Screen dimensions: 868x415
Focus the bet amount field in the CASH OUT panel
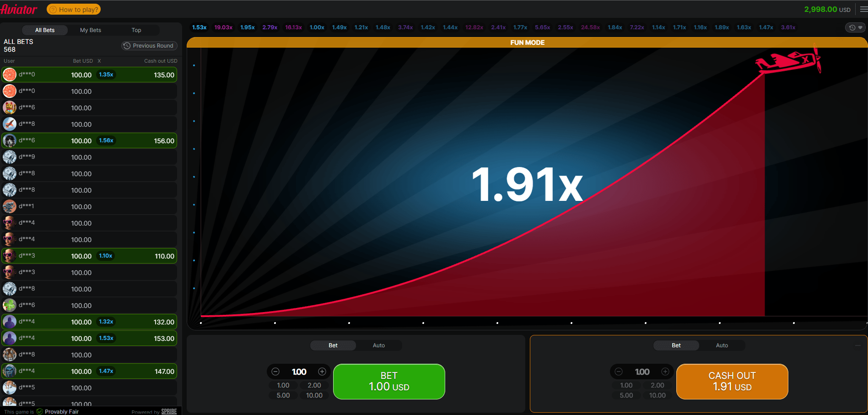[642, 372]
